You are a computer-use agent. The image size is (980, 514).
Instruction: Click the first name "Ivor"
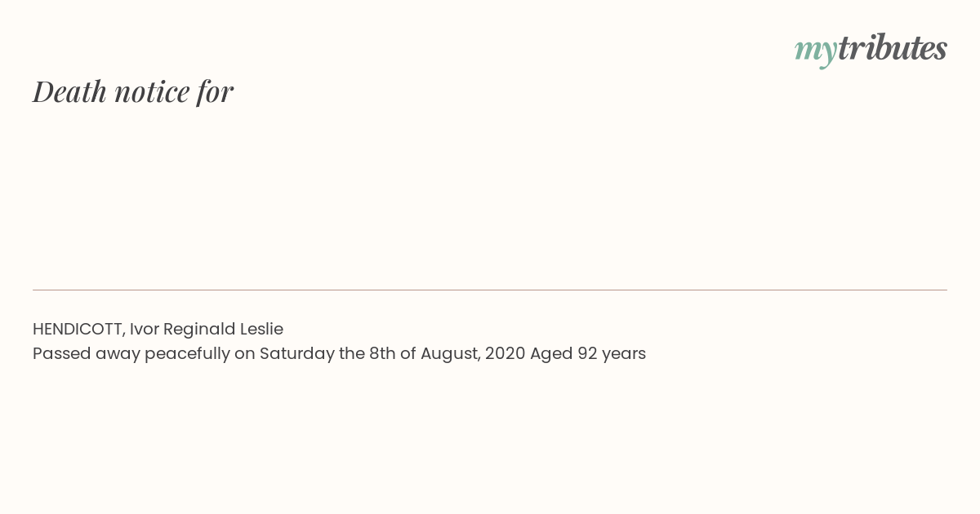[x=144, y=329]
